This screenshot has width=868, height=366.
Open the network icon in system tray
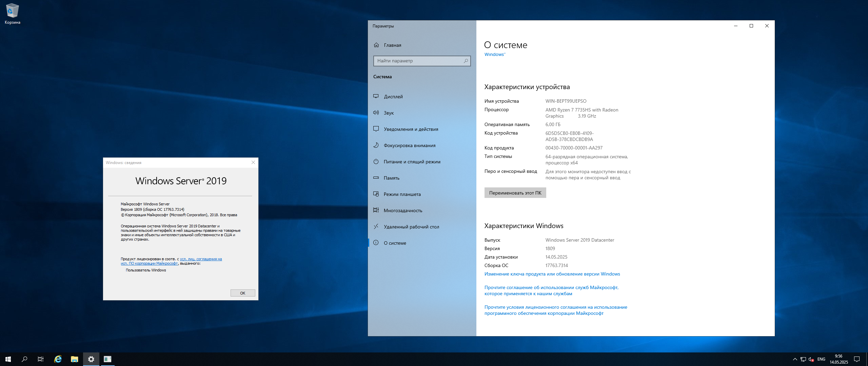(803, 359)
